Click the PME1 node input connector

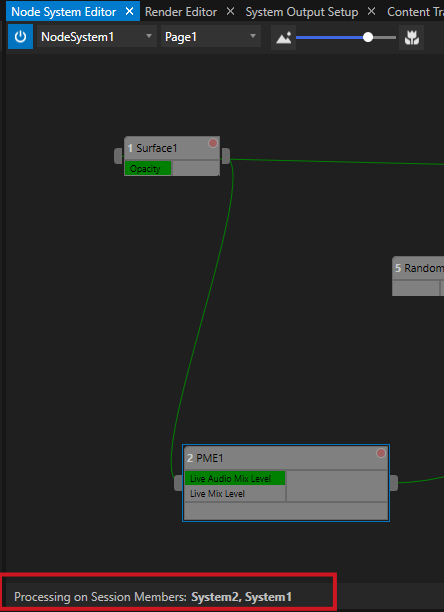click(178, 483)
